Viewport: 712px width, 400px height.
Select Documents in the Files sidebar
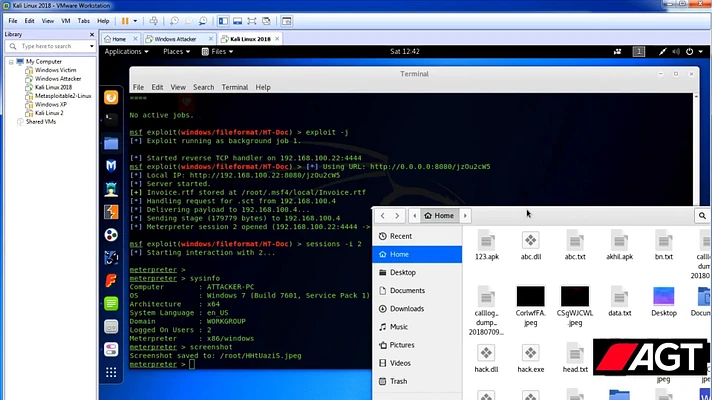pyautogui.click(x=417, y=291)
